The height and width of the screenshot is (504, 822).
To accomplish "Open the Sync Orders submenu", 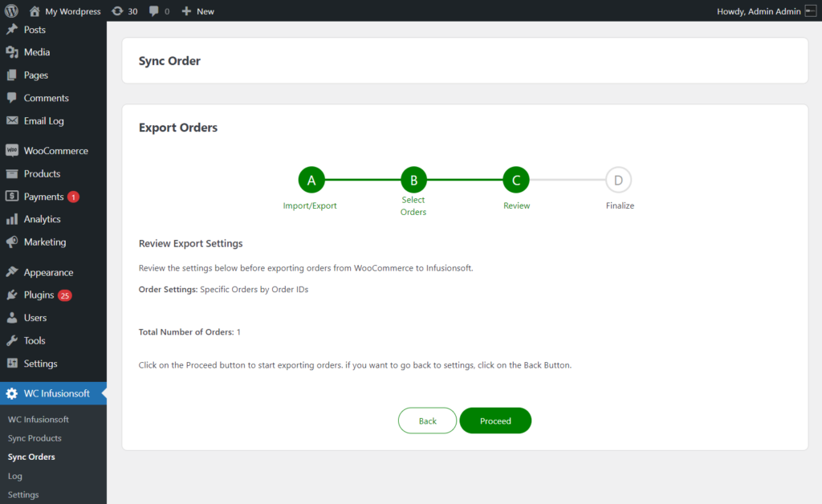I will 31,457.
